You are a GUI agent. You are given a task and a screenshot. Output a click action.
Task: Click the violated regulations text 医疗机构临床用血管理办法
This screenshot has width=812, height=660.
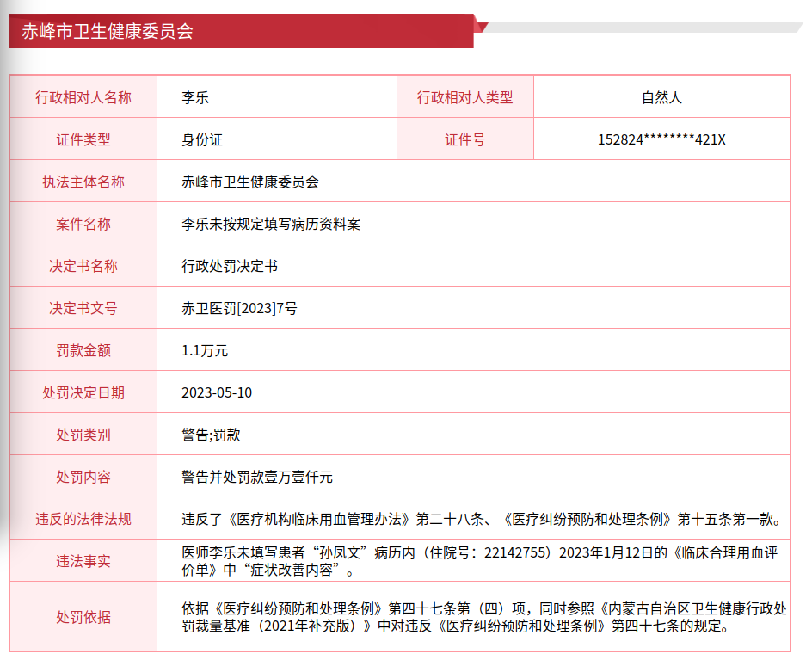(319, 519)
